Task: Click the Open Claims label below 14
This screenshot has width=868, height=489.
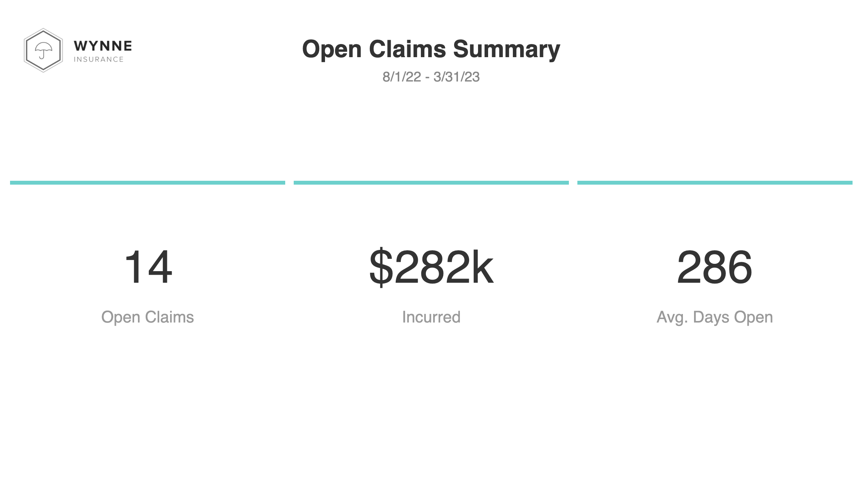Action: point(148,317)
